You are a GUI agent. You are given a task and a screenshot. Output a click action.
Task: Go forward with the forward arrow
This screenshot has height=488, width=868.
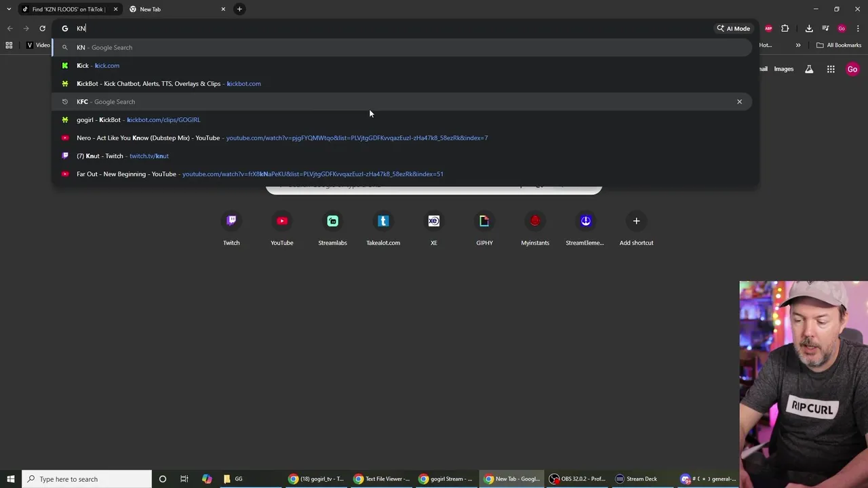(26, 28)
